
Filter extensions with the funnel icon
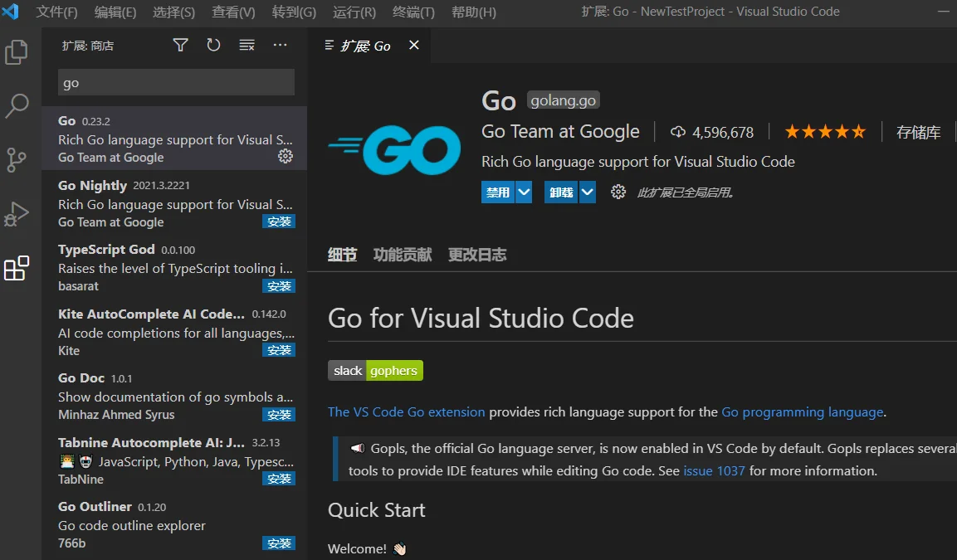[x=180, y=45]
